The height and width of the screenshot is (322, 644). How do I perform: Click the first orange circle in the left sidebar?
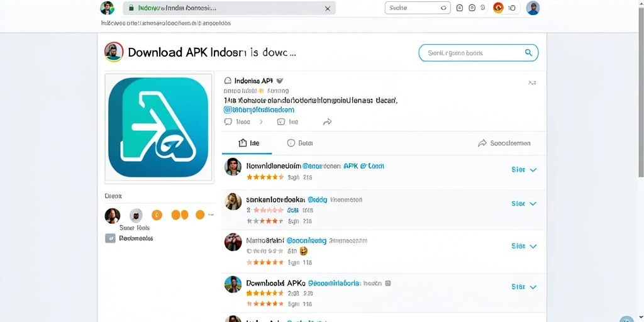coord(157,214)
